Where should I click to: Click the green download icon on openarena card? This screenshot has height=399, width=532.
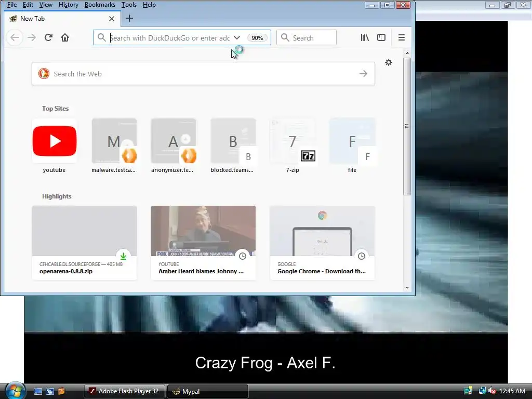point(123,256)
